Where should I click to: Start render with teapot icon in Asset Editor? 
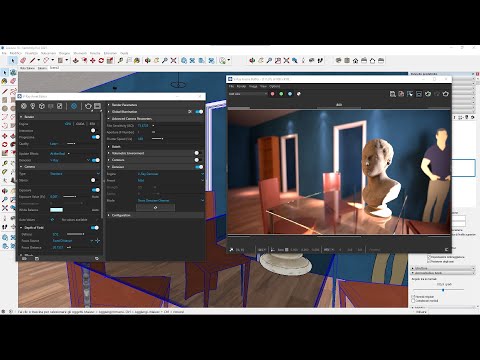[88, 106]
